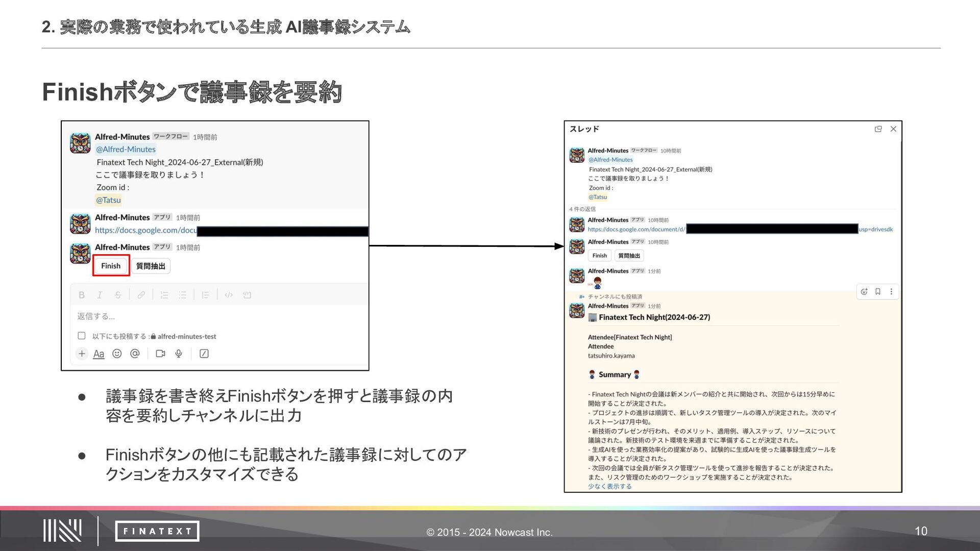
Task: Open thread in new window icon
Action: [x=878, y=129]
